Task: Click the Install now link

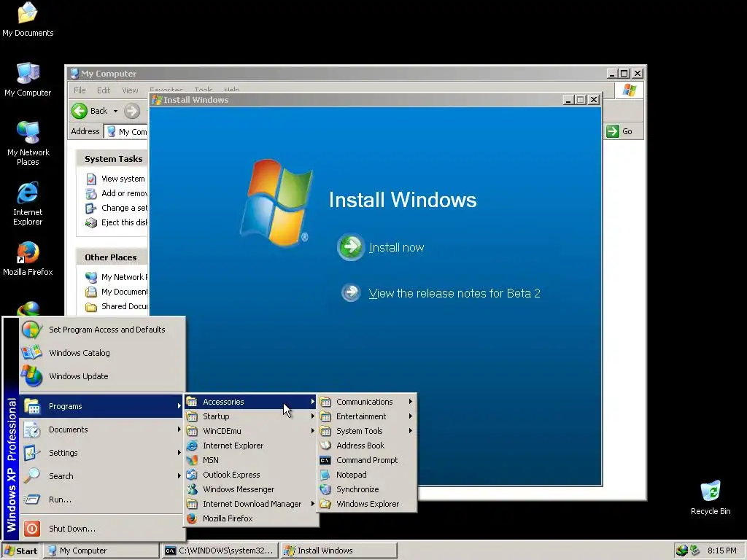Action: (x=396, y=248)
